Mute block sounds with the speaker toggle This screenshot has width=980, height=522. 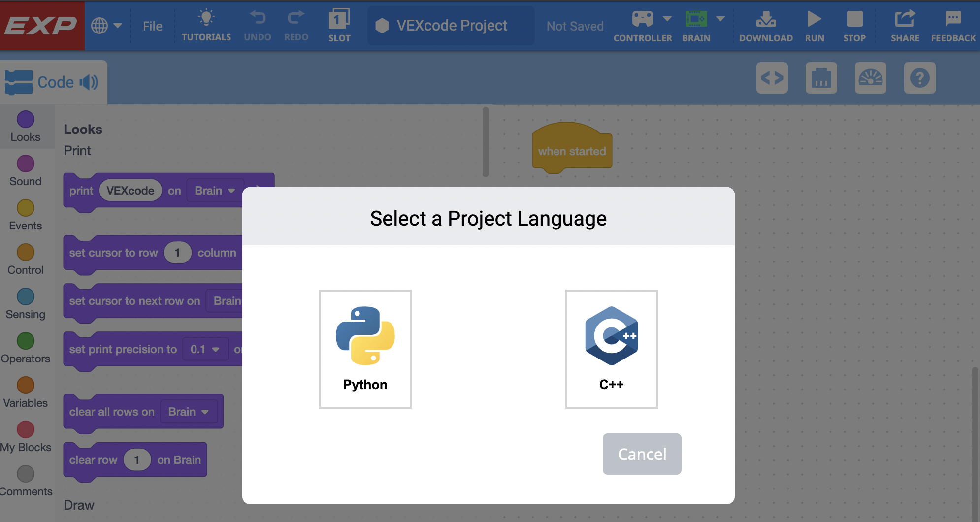(x=89, y=82)
